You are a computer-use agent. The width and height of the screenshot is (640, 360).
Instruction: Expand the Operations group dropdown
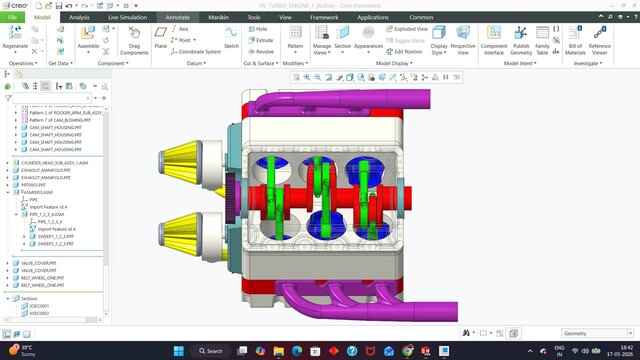click(x=23, y=63)
